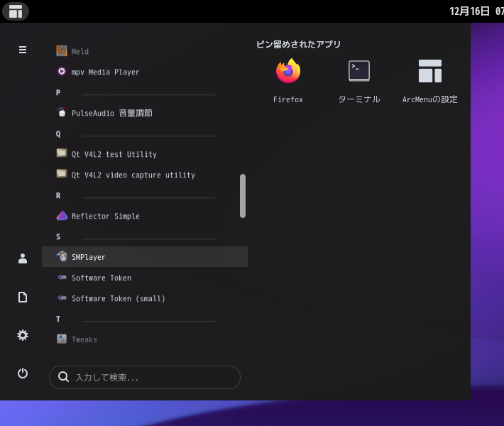Screen dimensions: 504x426
Task: Click the PulseAudio 音量調節 icon
Action: pos(62,112)
